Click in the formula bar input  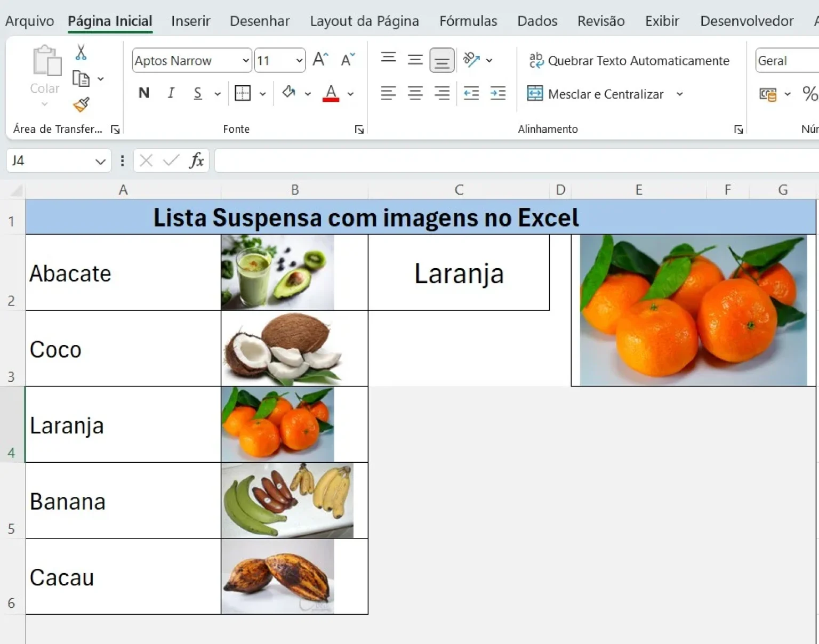pos(516,160)
